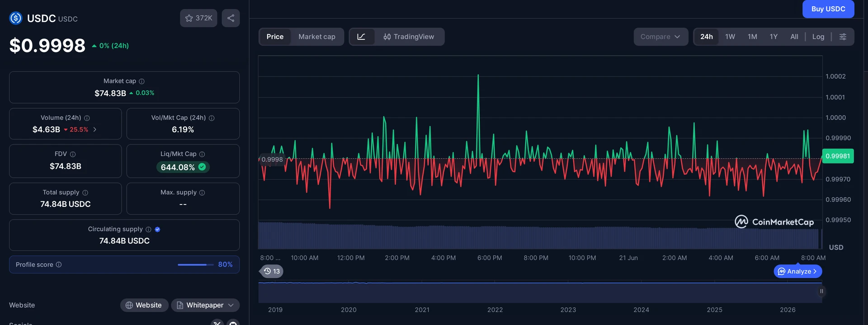Open Circulating supply info icon
868x325 pixels.
click(x=148, y=229)
